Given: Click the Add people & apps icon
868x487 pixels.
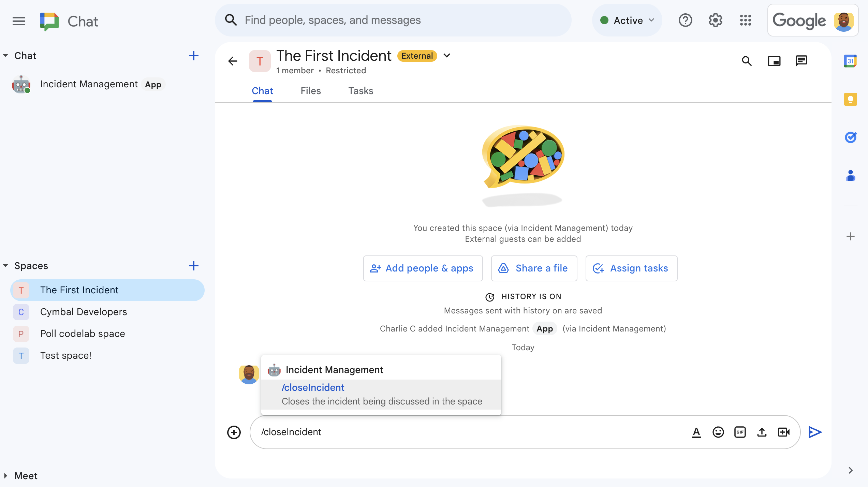Looking at the screenshot, I should (x=375, y=268).
